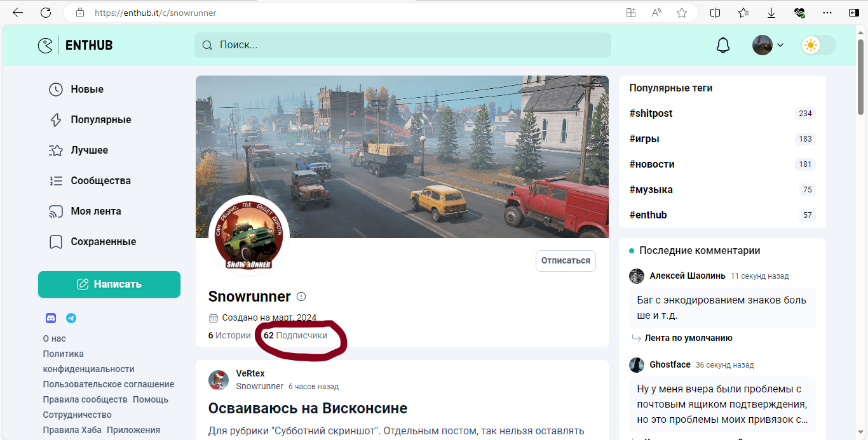This screenshot has width=868, height=440.
Task: Click the Snowrunner banner image
Action: coord(402,157)
